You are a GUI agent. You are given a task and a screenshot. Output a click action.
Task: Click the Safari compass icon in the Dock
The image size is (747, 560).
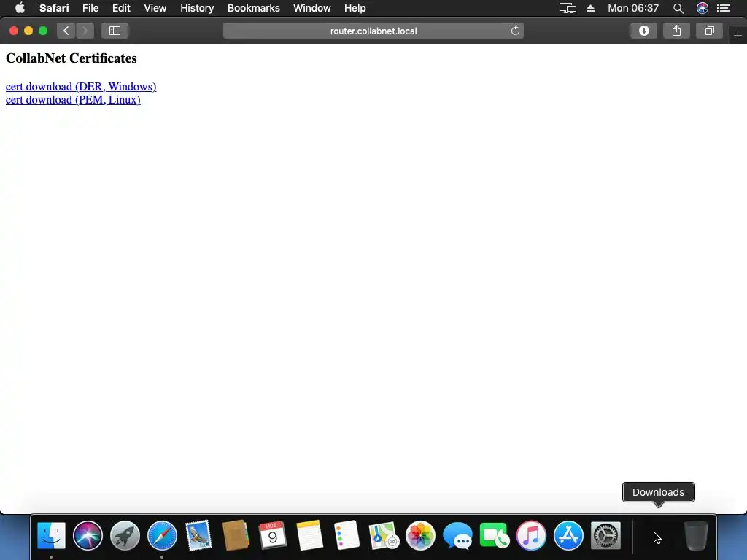point(162,536)
